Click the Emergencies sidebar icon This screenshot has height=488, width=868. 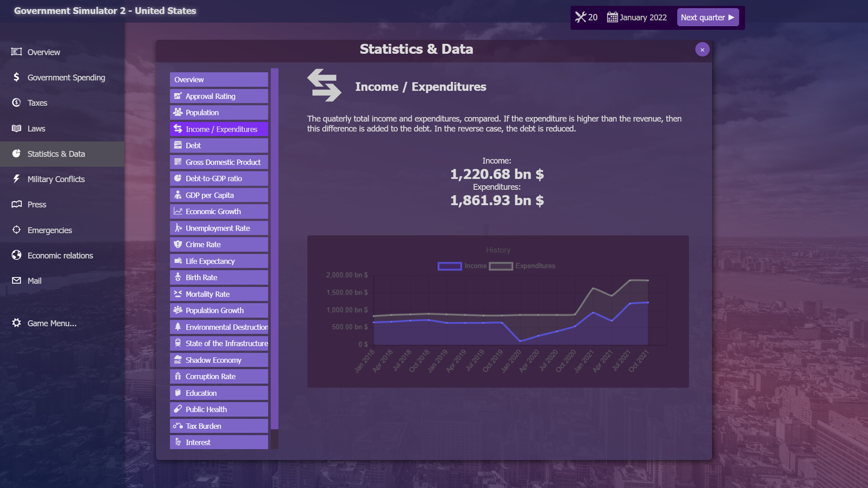tap(17, 230)
